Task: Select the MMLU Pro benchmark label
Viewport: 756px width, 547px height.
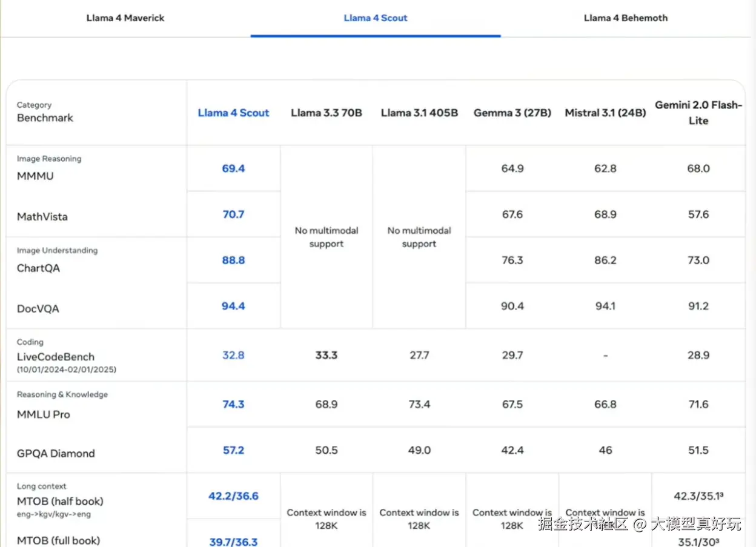Action: [x=43, y=415]
